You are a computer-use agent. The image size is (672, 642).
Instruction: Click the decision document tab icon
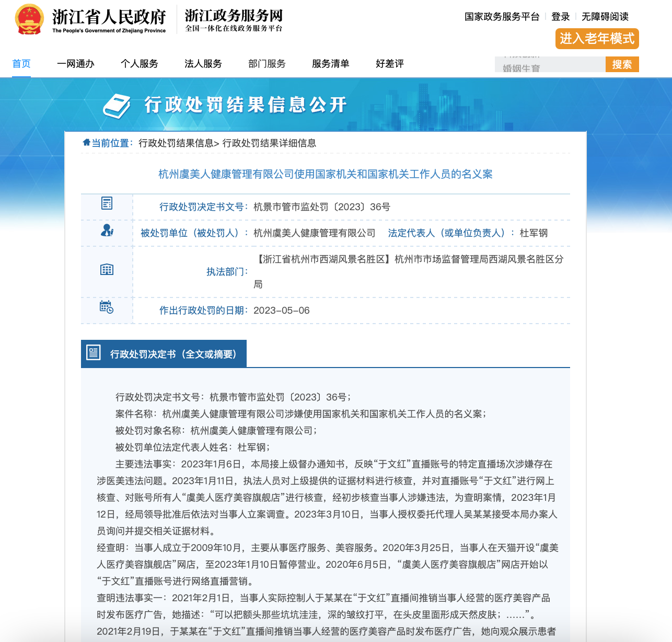click(x=94, y=353)
